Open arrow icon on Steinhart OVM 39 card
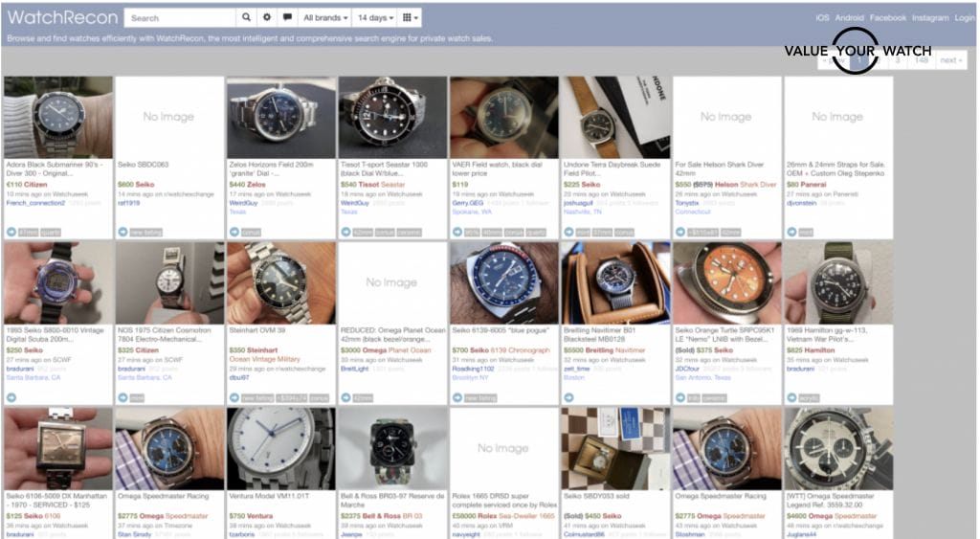The image size is (980, 539). point(234,397)
